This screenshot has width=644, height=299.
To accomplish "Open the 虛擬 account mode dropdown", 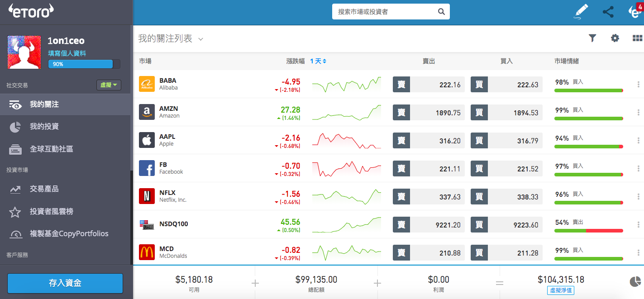I will pos(108,85).
